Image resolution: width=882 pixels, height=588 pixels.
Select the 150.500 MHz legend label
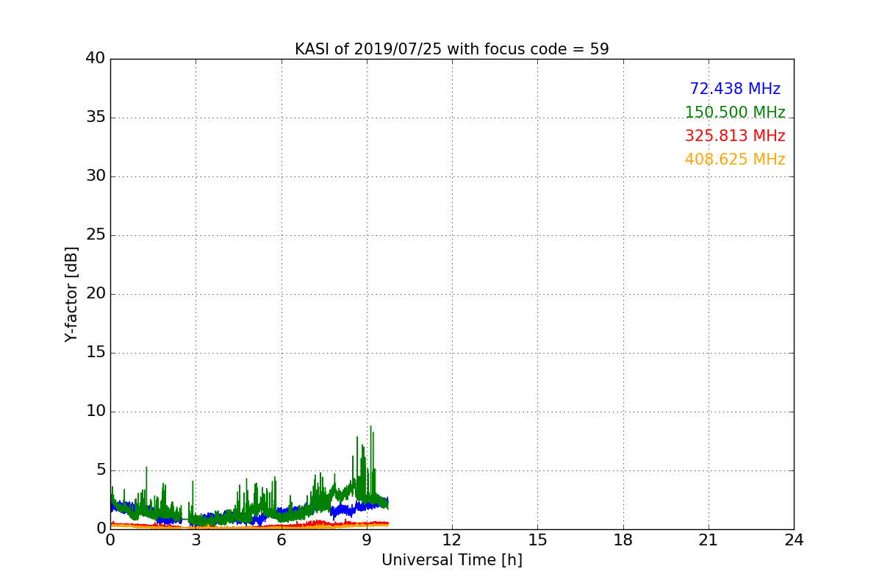pos(735,112)
